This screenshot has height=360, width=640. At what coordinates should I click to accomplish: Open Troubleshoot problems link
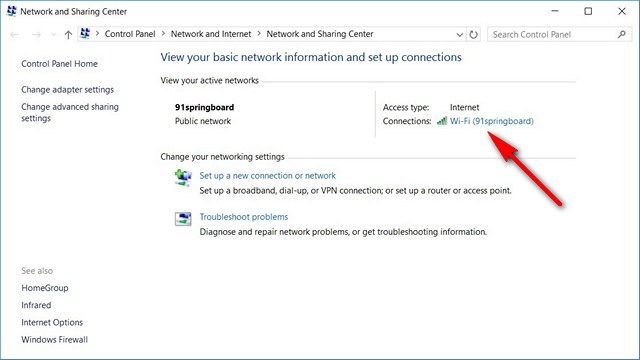tap(244, 217)
